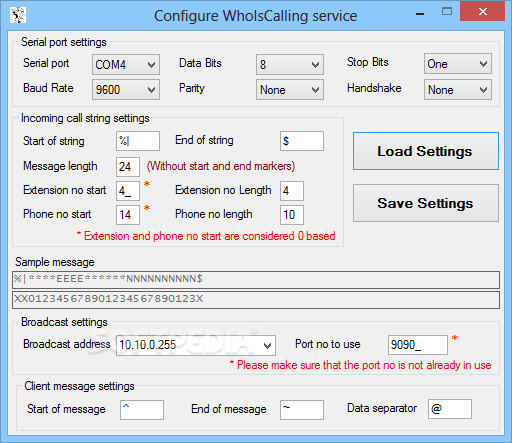Expand the Data Bits dropdown
This screenshot has width=512, height=443.
(x=290, y=64)
